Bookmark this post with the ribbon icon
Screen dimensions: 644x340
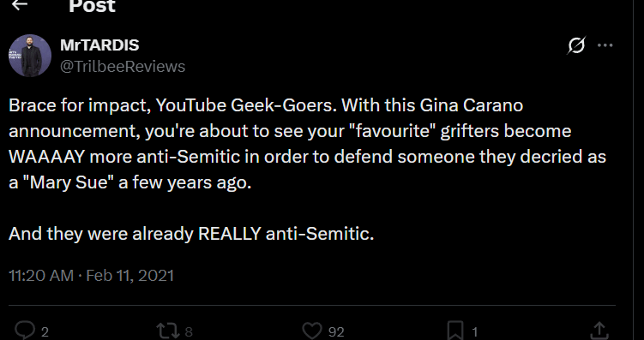click(x=456, y=331)
